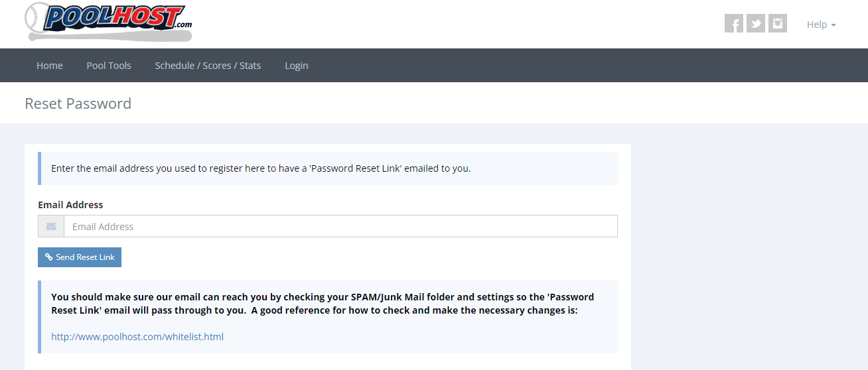Click the caret arrow next to Help

tap(833, 25)
